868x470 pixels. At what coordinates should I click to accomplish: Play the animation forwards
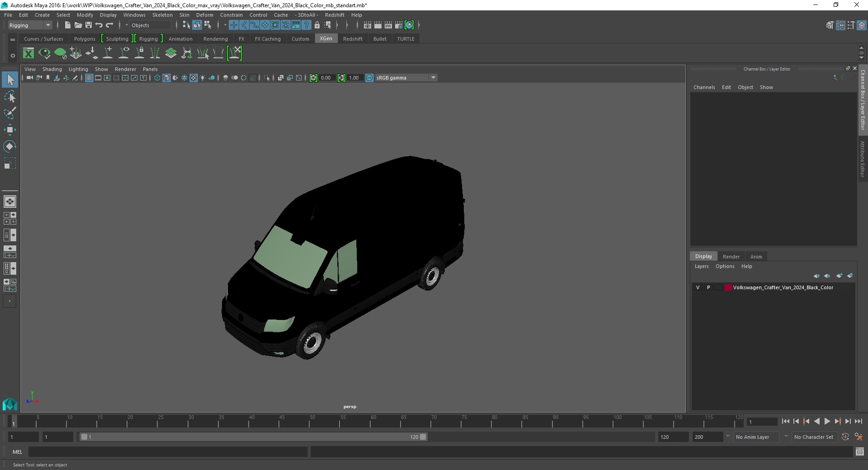coord(827,421)
